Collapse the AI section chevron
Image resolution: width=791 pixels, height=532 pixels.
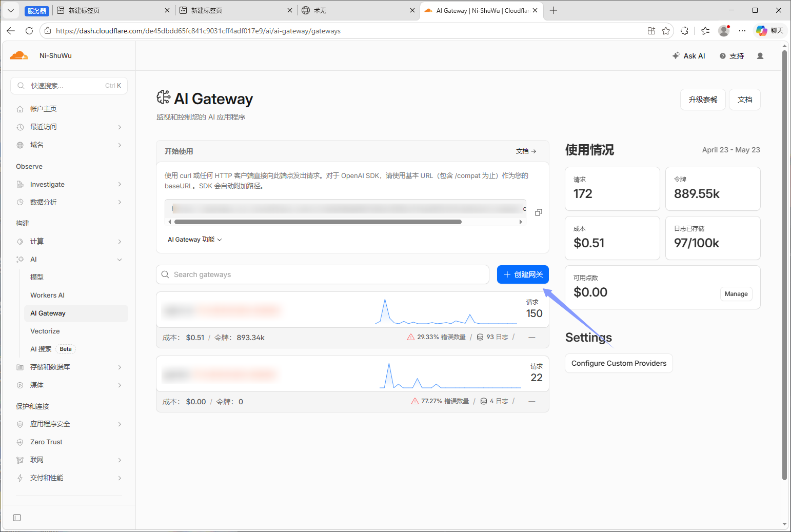click(120, 260)
